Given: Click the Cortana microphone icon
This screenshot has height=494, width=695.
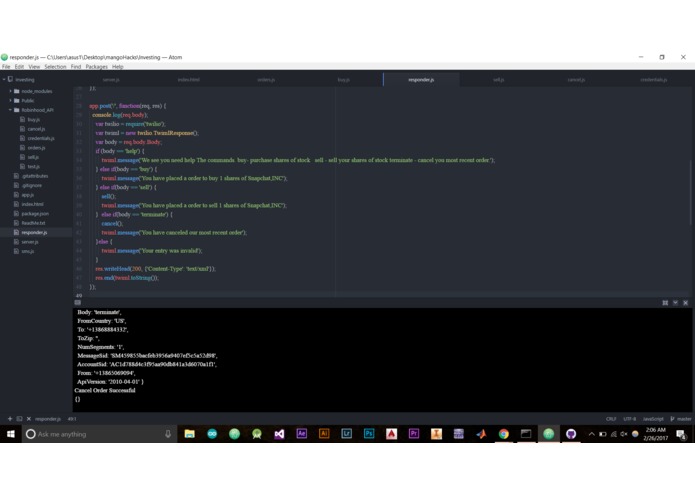Looking at the screenshot, I should click(x=168, y=434).
